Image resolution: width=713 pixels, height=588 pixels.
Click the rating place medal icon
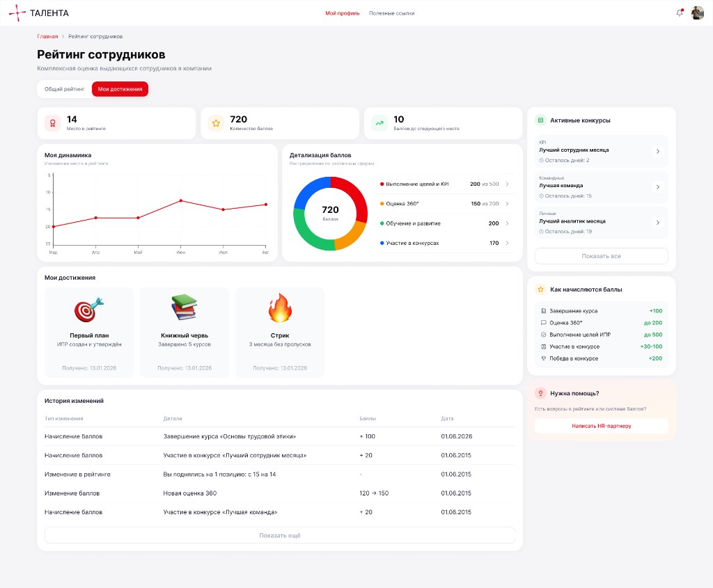(53, 123)
